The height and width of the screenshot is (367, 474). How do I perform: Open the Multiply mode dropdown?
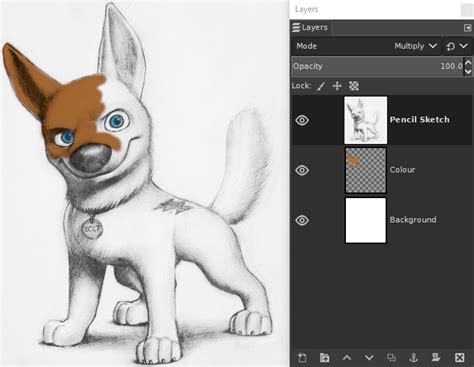(x=367, y=46)
